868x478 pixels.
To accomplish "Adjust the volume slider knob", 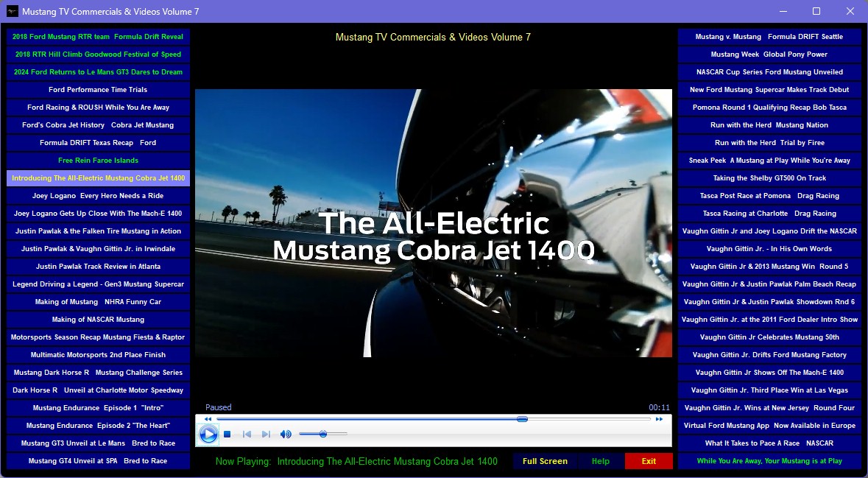I will pyautogui.click(x=322, y=434).
